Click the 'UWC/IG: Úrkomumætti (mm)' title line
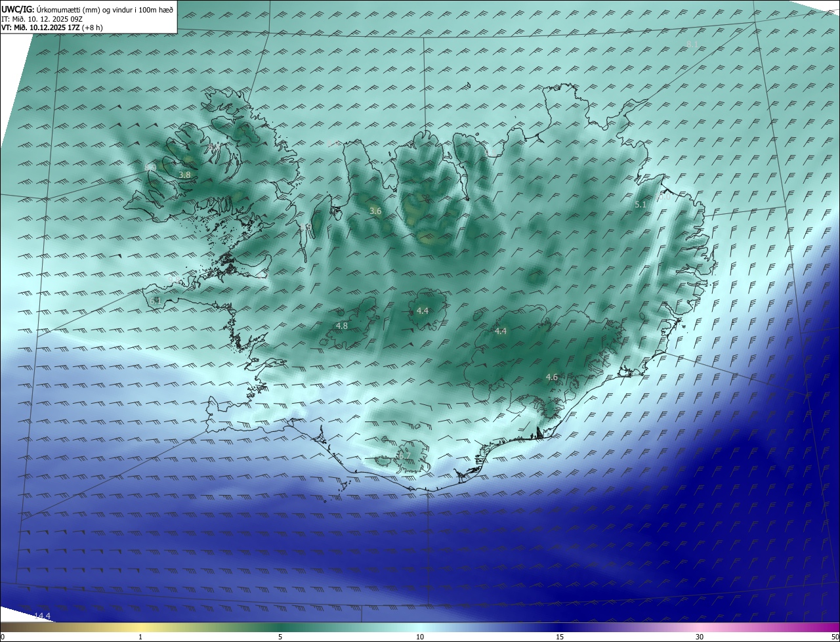 click(87, 9)
